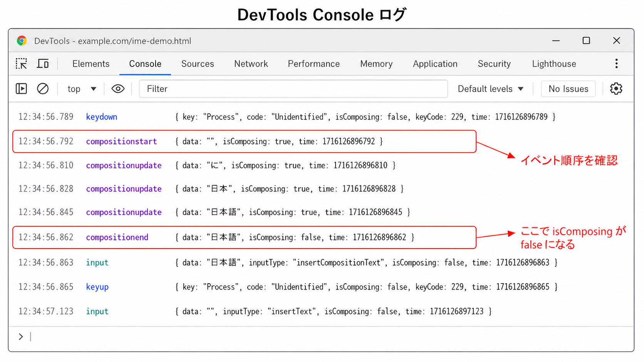Click the compositionend event name
644x362 pixels.
pos(117,237)
